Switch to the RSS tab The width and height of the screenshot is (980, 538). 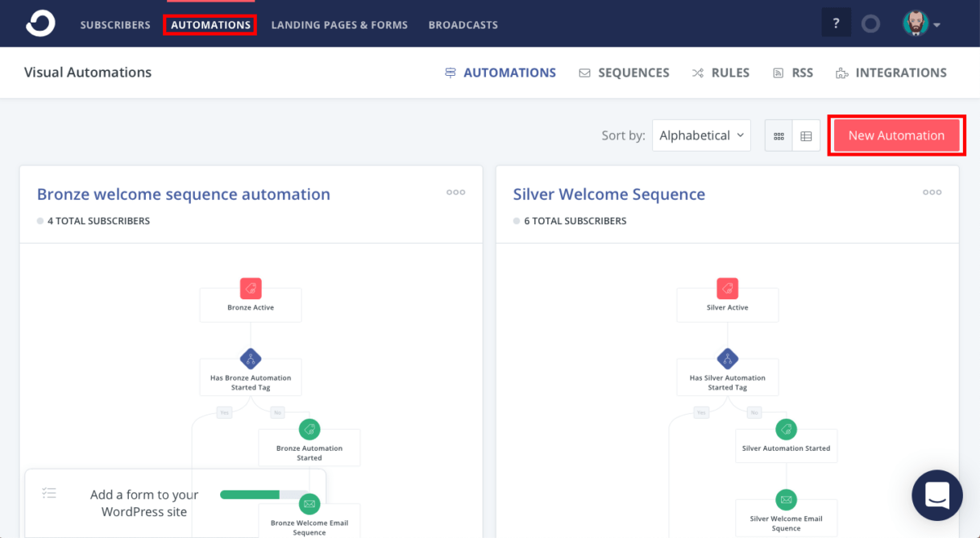(x=793, y=73)
